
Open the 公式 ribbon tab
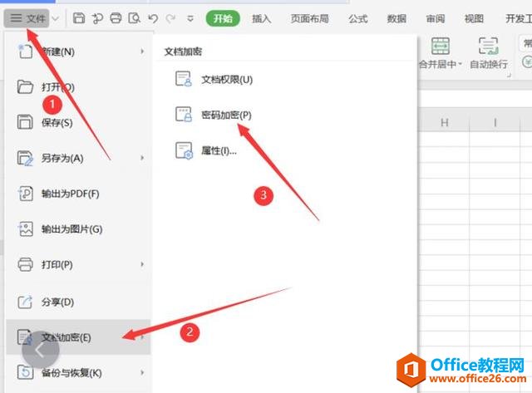(x=358, y=18)
